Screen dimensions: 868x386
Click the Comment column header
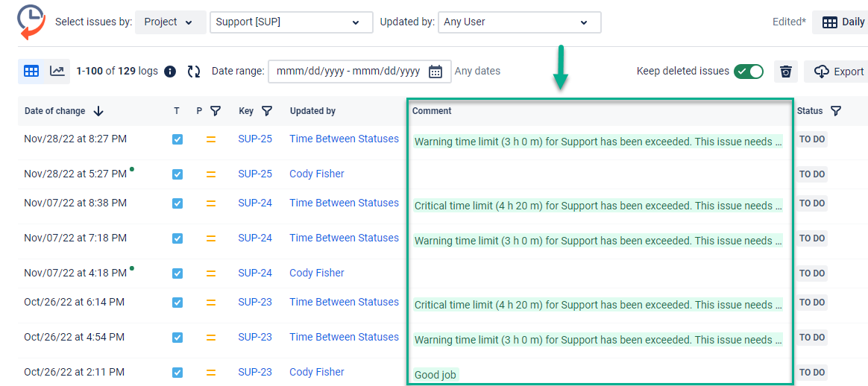click(432, 111)
